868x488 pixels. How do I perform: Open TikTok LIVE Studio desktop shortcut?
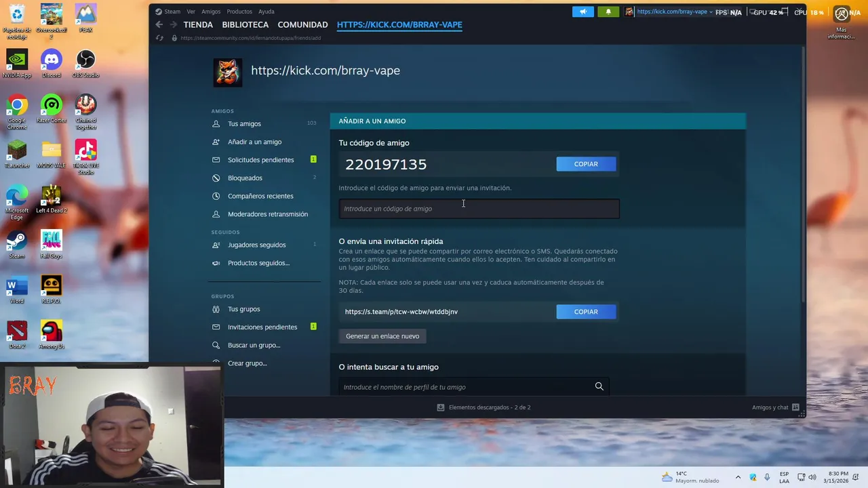[x=85, y=157]
